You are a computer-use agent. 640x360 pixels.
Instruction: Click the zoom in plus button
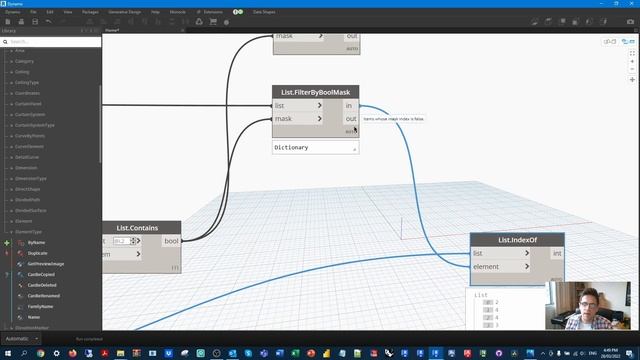click(x=632, y=61)
